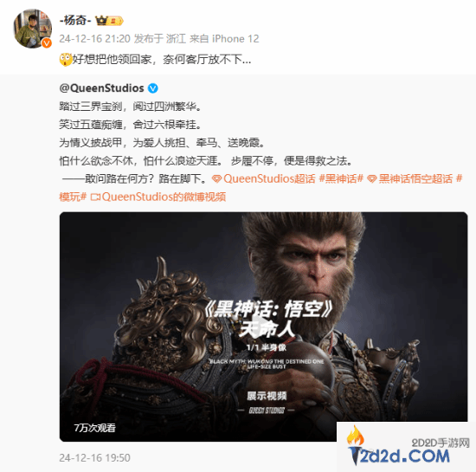This screenshot has width=476, height=472.
Task: Play the 黑神话悟空 天命人 video
Action: pos(263,327)
